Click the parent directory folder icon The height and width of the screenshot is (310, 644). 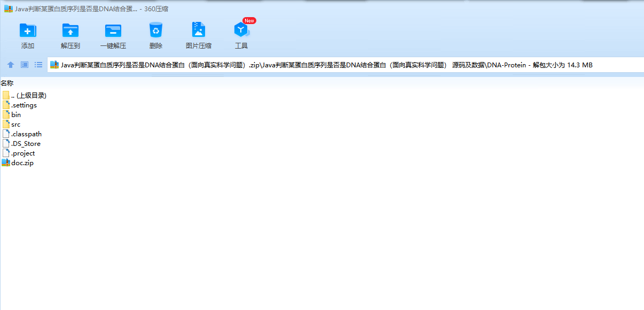(x=6, y=95)
